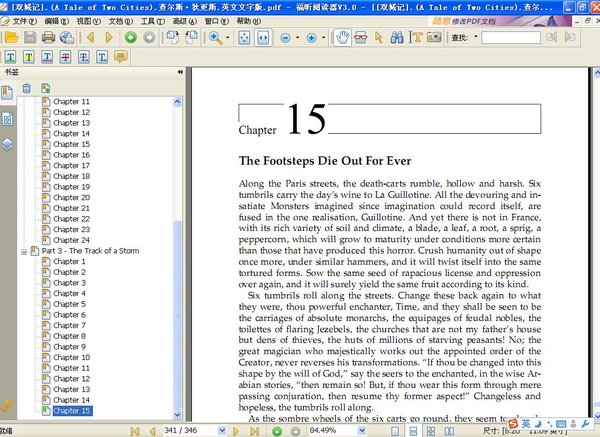Select the Replace text markup tool
This screenshot has width=600, height=437.
pos(84,57)
